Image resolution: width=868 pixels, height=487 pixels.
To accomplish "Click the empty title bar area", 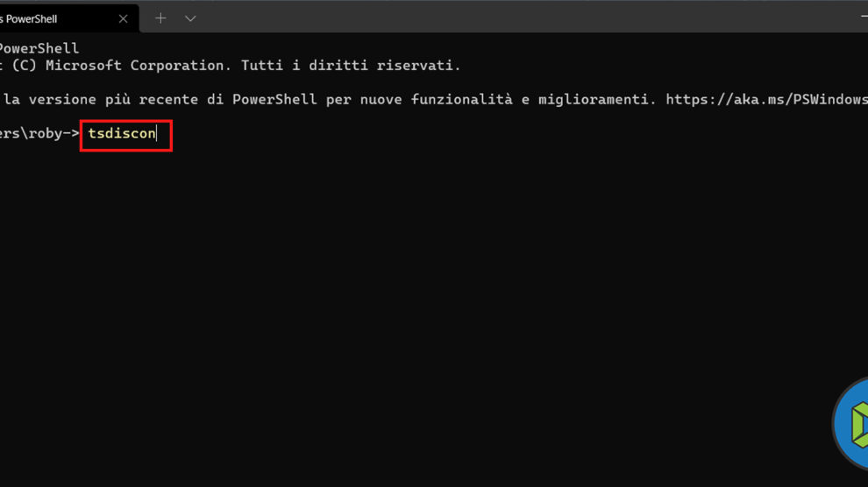I will click(526, 18).
